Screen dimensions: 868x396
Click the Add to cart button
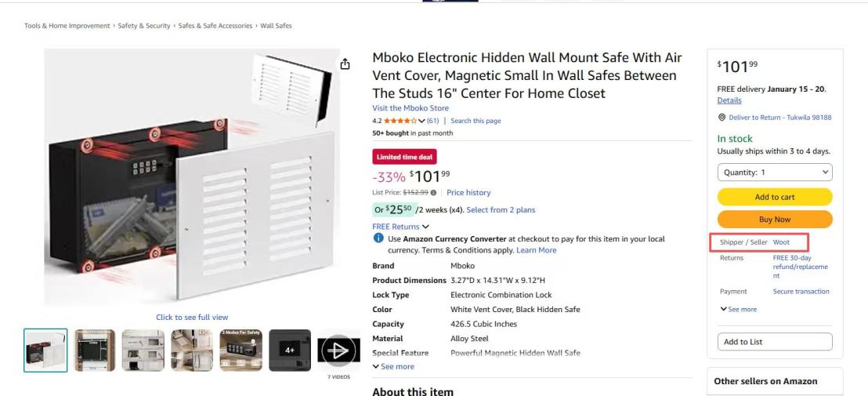point(775,198)
